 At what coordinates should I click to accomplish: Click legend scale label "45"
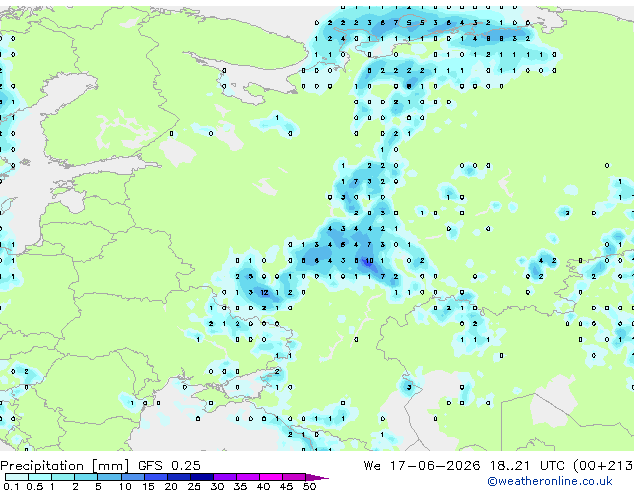(286, 486)
